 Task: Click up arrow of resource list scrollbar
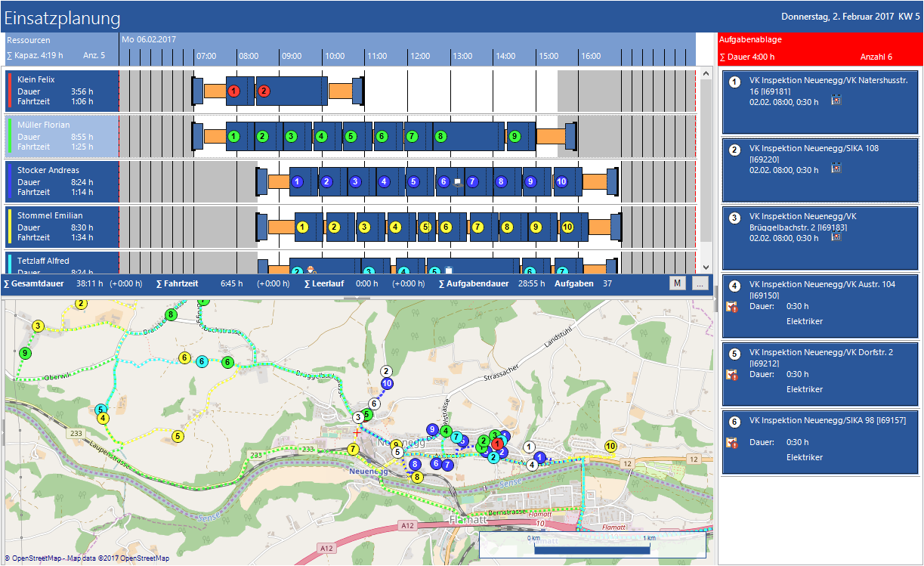706,73
